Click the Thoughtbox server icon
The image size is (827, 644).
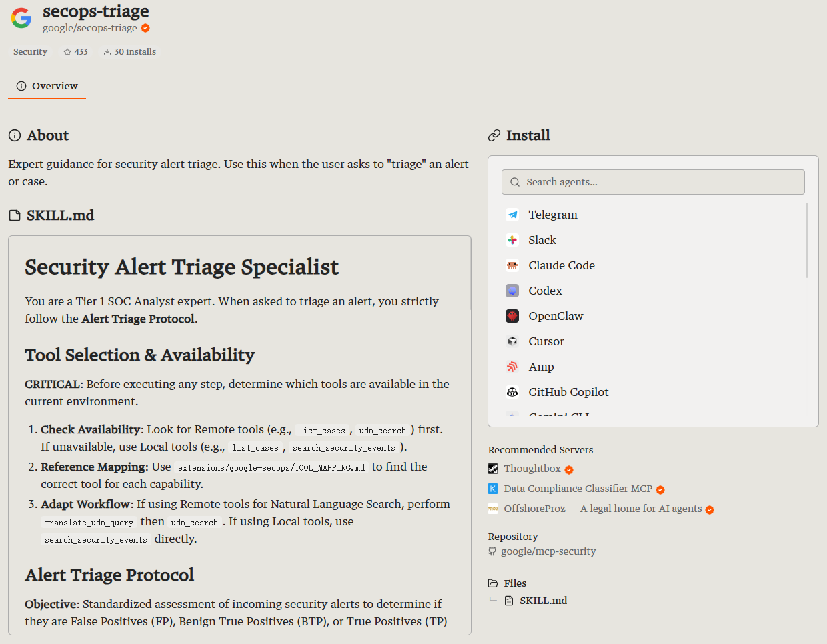(493, 469)
